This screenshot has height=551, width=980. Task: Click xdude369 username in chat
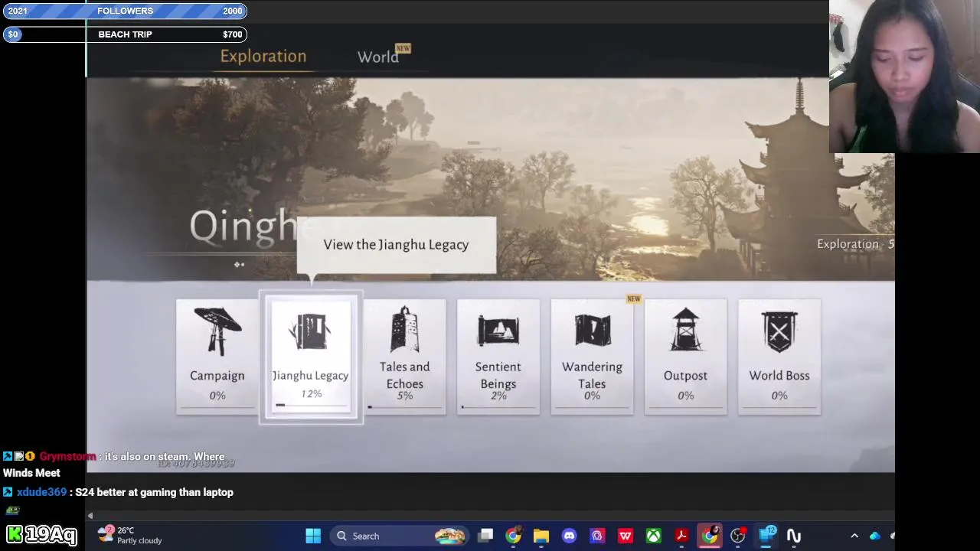[41, 492]
